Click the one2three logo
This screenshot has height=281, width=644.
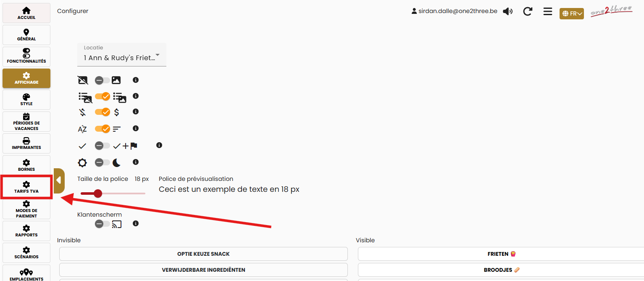click(x=611, y=12)
